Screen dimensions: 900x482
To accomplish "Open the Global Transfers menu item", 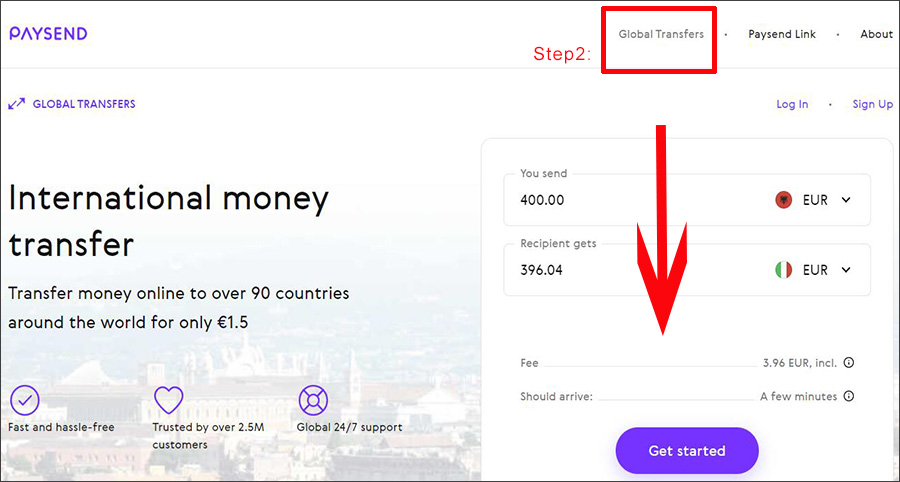I will pyautogui.click(x=661, y=34).
